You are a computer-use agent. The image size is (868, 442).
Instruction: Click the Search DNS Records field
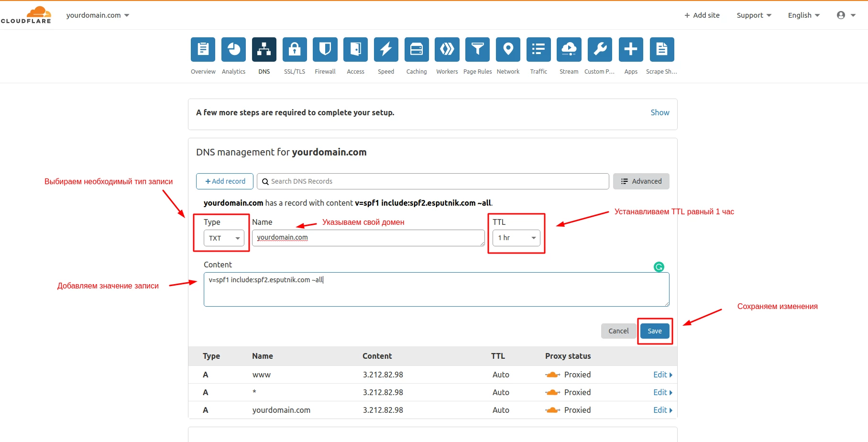[x=433, y=181]
